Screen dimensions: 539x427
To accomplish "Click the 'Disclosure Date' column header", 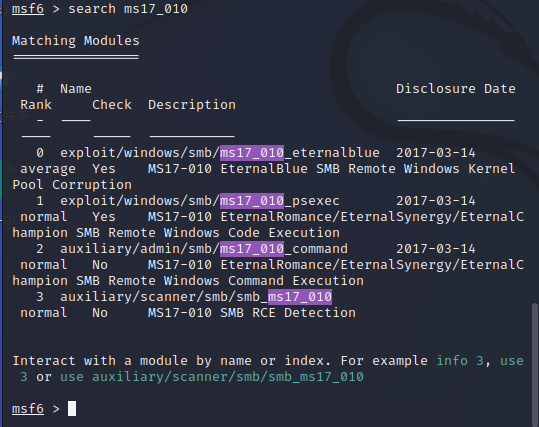I will tap(456, 89).
